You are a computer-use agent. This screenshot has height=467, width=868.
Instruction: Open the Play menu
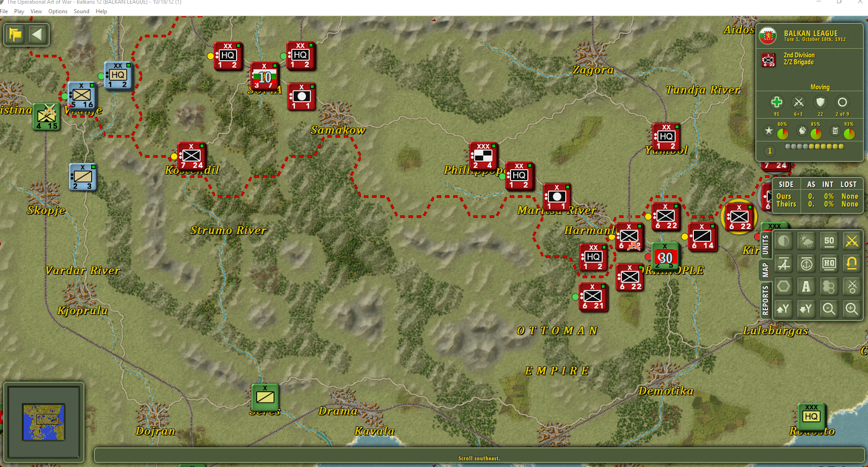click(19, 11)
